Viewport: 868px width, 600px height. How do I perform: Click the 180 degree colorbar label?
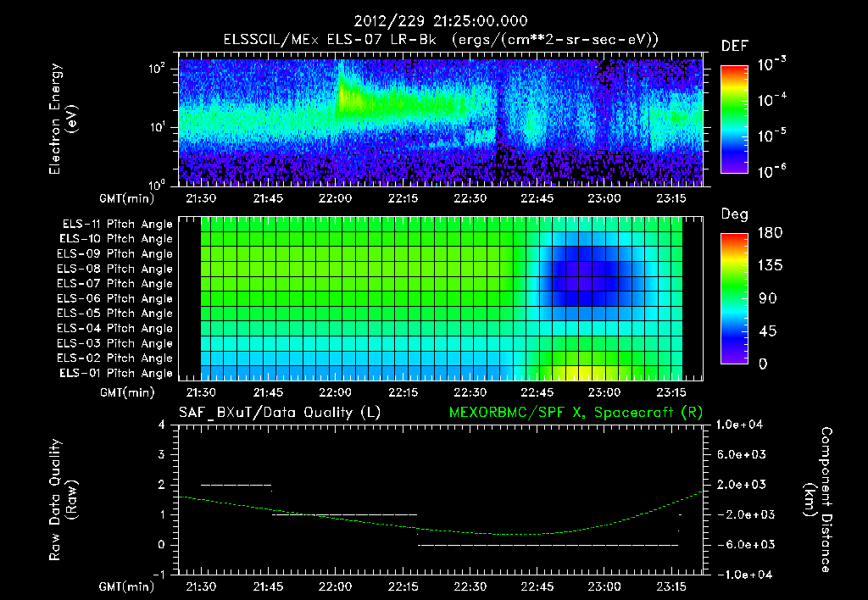(770, 233)
